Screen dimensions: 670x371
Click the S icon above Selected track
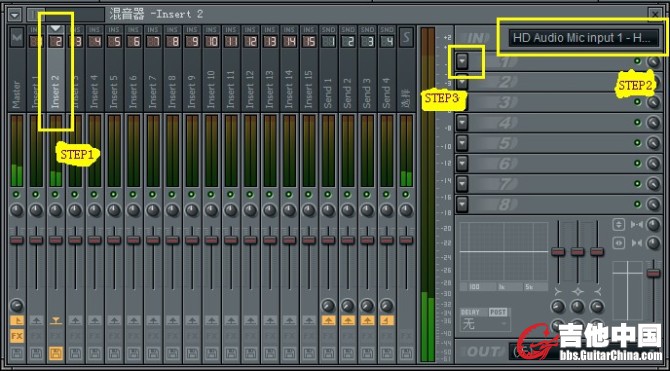406,38
